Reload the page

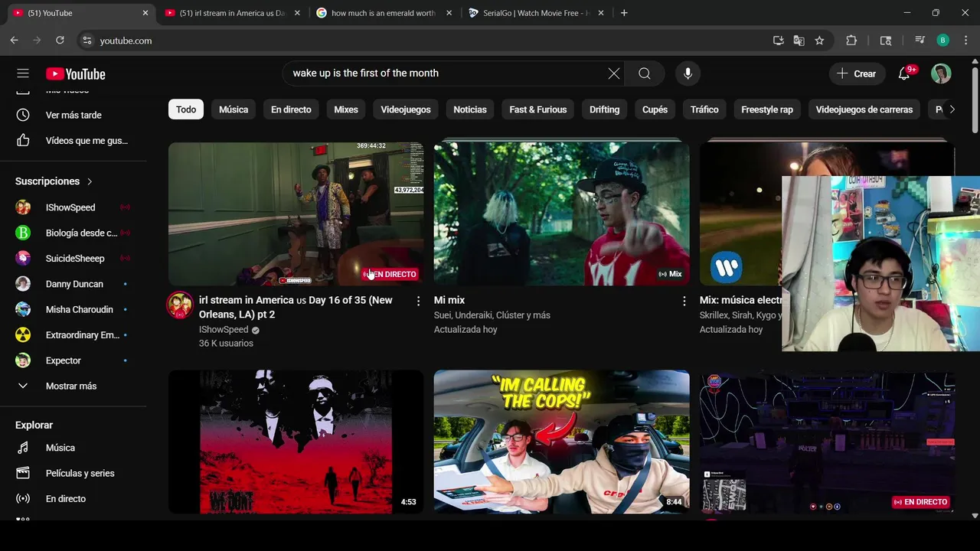coord(60,41)
